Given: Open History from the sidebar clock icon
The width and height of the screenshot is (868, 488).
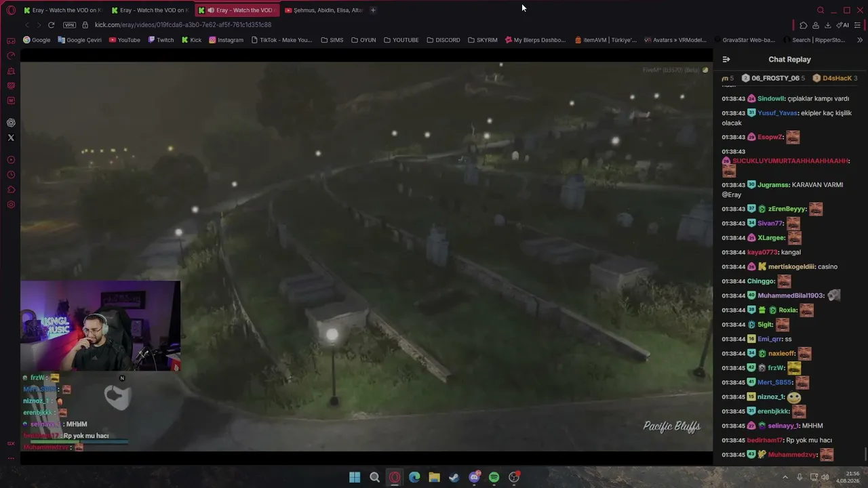Looking at the screenshot, I should point(11,175).
